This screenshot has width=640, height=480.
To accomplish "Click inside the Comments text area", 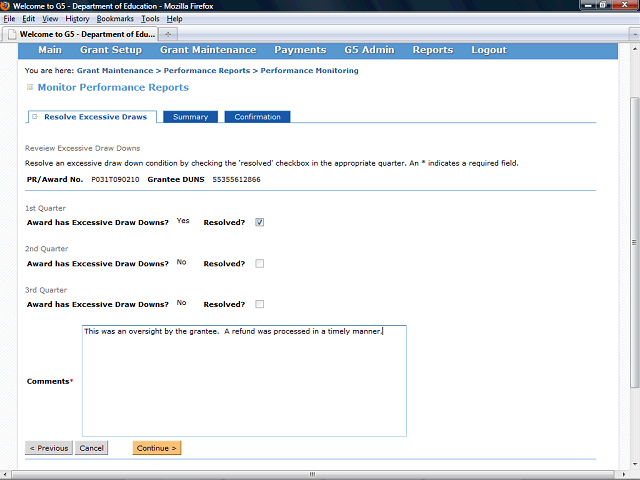I will (244, 381).
